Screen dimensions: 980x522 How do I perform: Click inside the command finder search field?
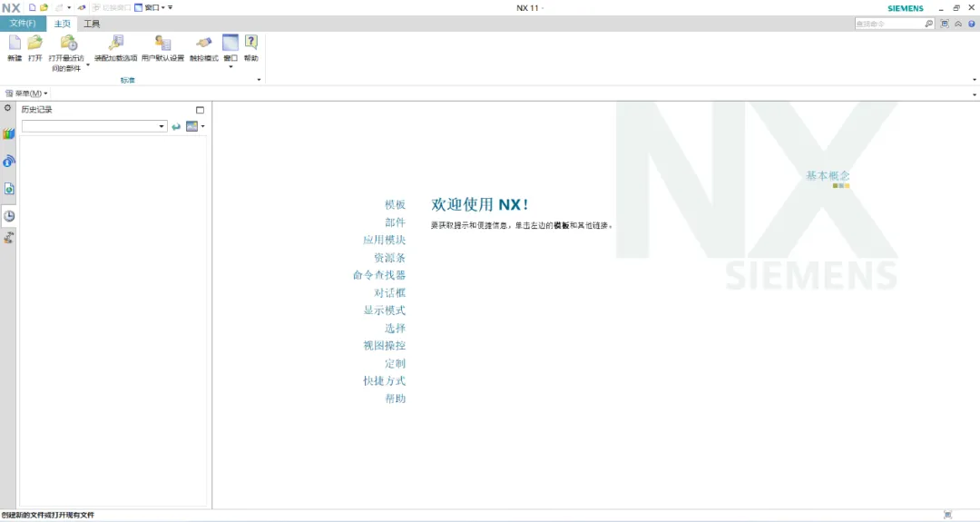coord(888,24)
